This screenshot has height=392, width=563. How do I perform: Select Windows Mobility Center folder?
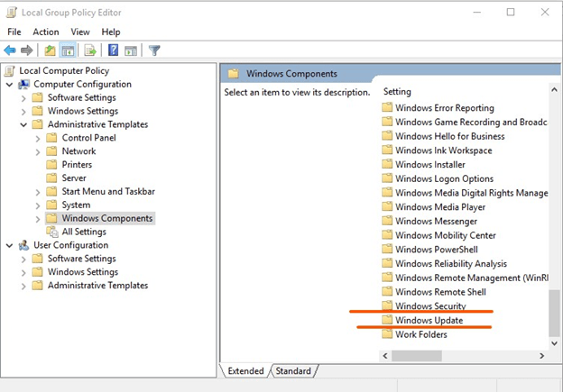pyautogui.click(x=445, y=235)
